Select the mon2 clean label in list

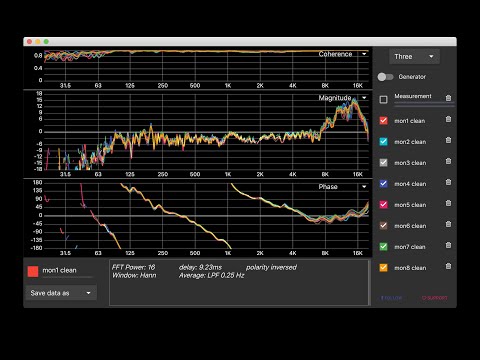click(410, 142)
